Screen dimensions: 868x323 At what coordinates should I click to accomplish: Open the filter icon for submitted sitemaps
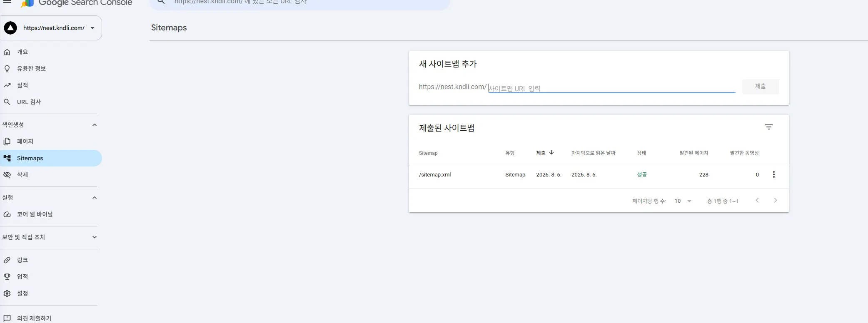pyautogui.click(x=769, y=127)
